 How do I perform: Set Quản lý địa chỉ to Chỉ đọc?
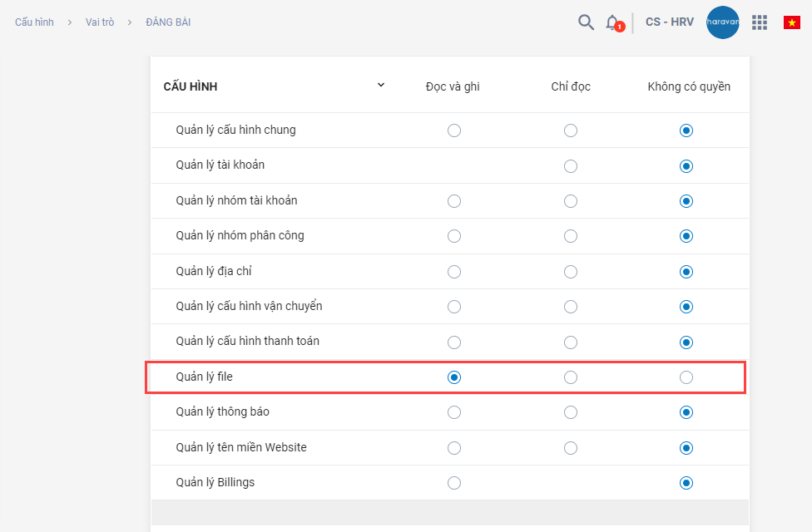coord(571,272)
